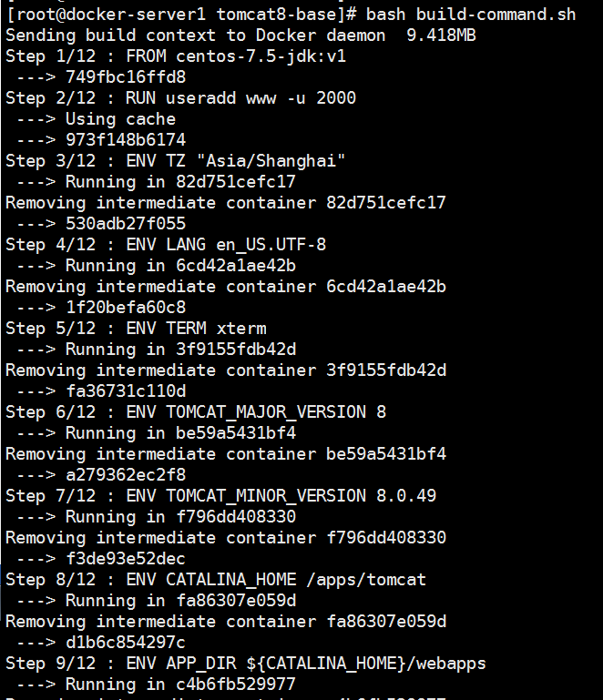This screenshot has height=700, width=603.
Task: Click the RUN useradd www -u 2000 line
Action: point(180,98)
